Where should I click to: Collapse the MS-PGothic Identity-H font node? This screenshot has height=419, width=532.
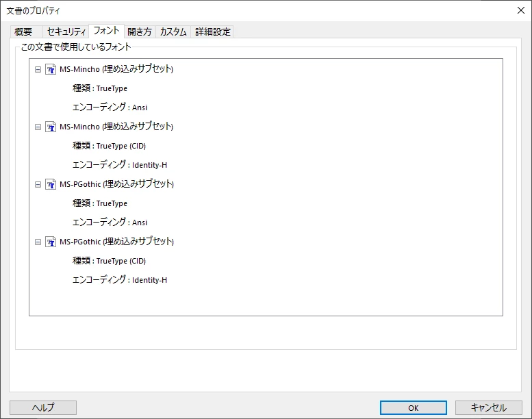38,242
